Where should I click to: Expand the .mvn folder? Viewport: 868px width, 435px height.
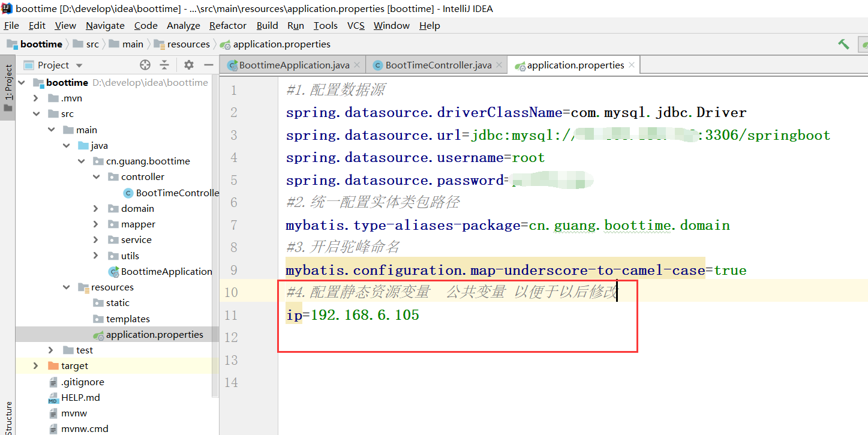(37, 98)
